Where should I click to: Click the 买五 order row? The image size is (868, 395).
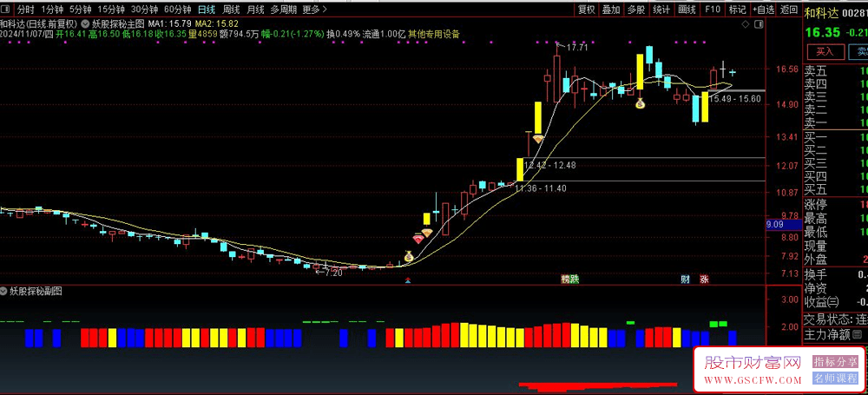click(835, 191)
